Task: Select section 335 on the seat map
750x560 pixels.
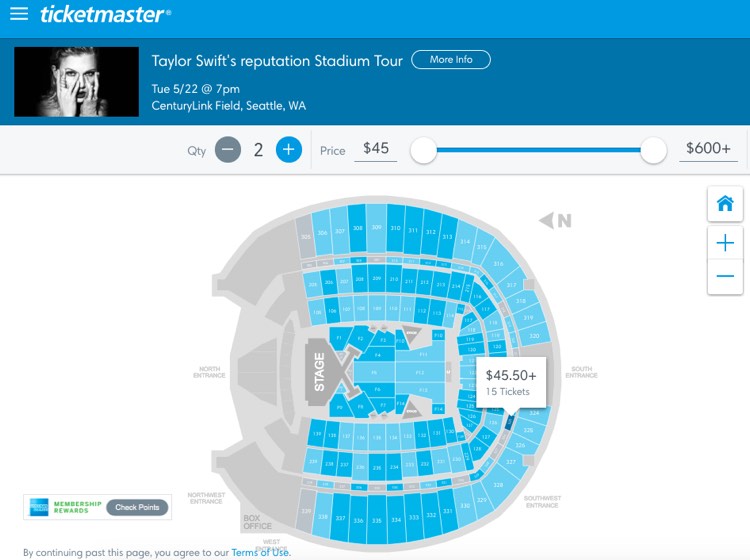Action: [x=377, y=520]
